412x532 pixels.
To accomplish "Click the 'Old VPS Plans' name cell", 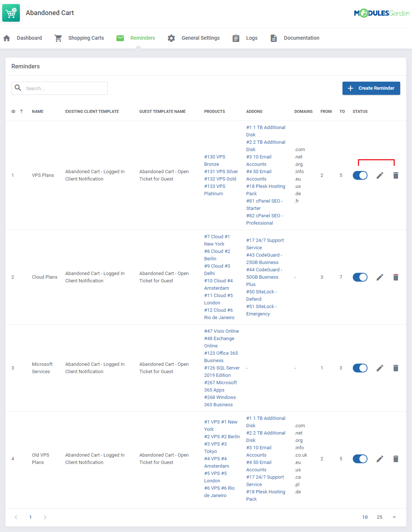I will click(x=40, y=459).
